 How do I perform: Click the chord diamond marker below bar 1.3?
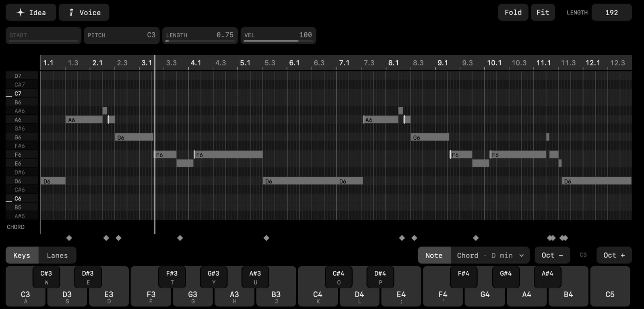click(x=69, y=238)
